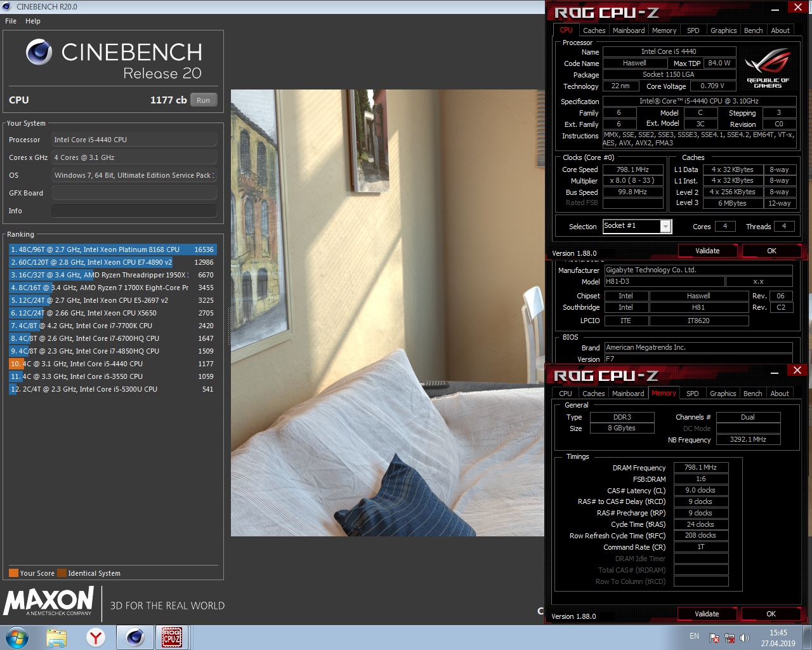Click DRAM Frequency value in Memory window
This screenshot has width=812, height=650.
701,467
